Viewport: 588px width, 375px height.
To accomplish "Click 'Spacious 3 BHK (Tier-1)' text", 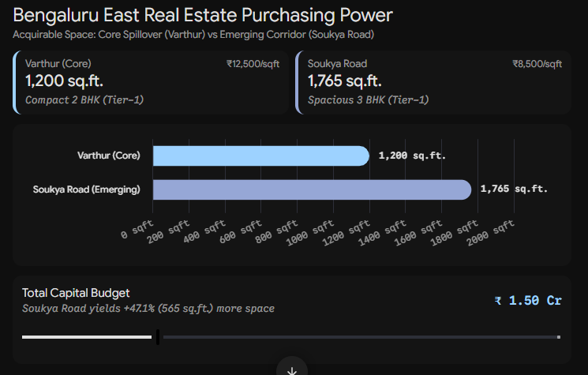I will 368,99.
